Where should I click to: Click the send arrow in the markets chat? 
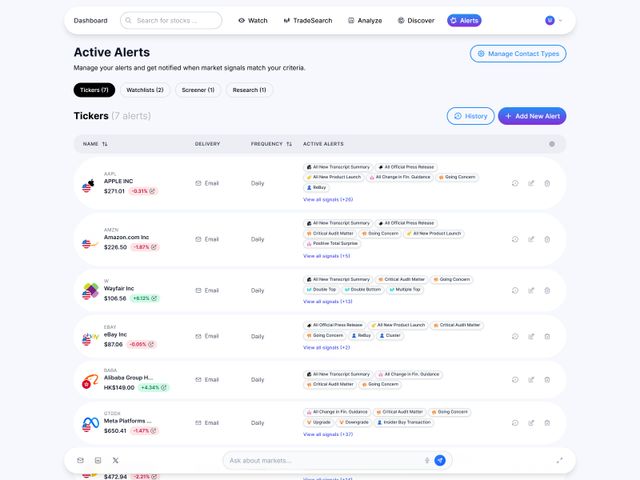[x=440, y=460]
